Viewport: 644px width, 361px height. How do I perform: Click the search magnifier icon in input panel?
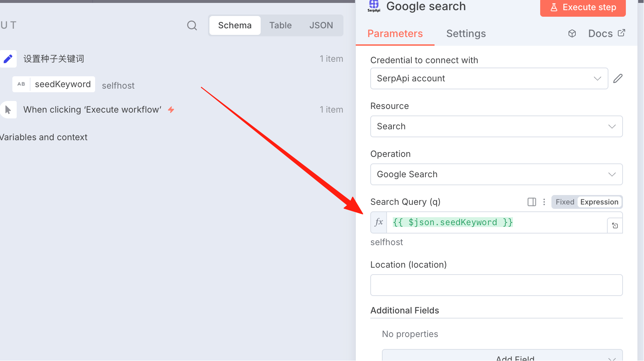[x=192, y=25]
